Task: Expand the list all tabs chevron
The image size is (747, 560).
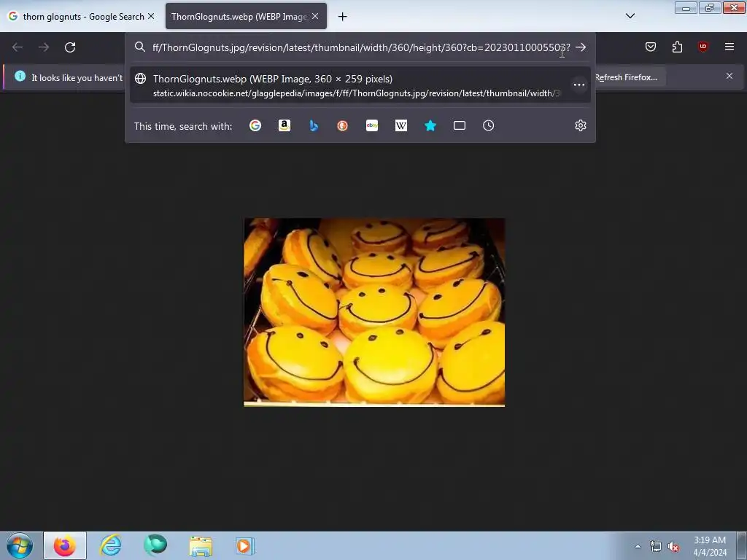Action: 630,16
